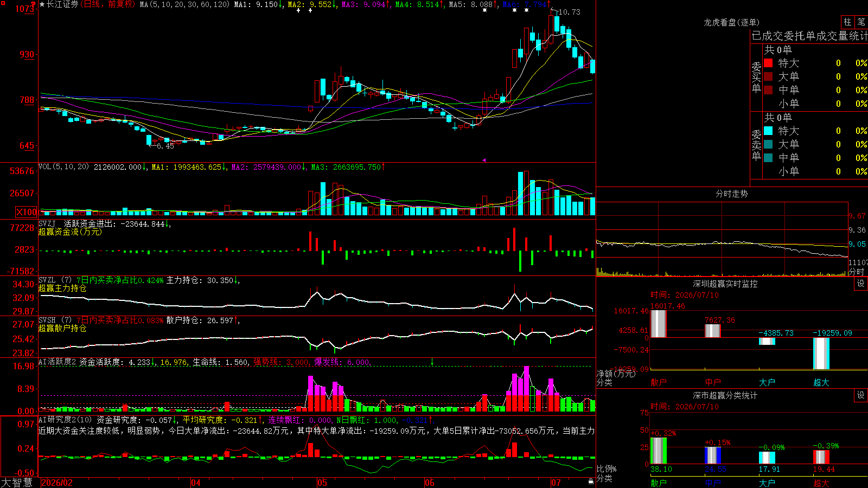868x488 pixels.
Task: Click the cyan 大户 17.91 bar in 分类统计
Action: [x=767, y=458]
